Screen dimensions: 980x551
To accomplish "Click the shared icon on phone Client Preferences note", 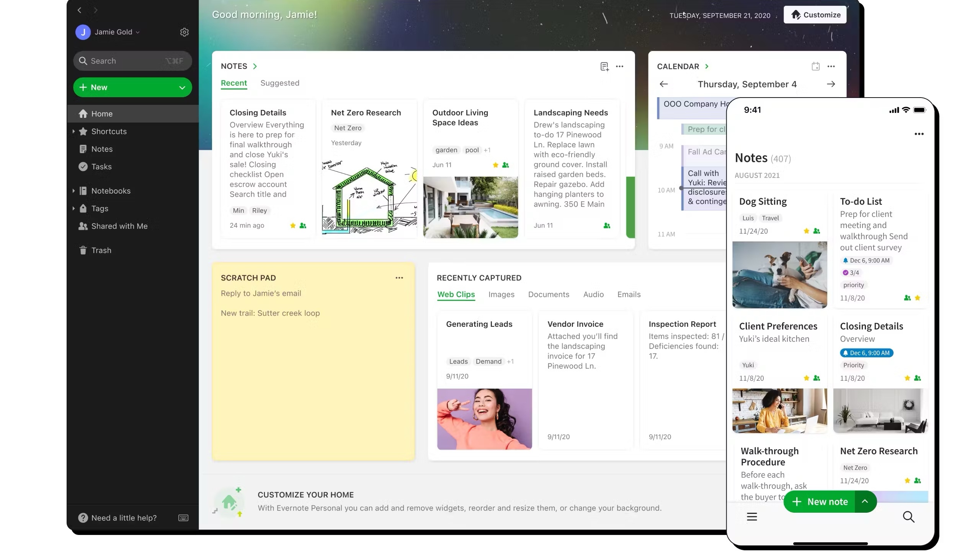I will (817, 378).
